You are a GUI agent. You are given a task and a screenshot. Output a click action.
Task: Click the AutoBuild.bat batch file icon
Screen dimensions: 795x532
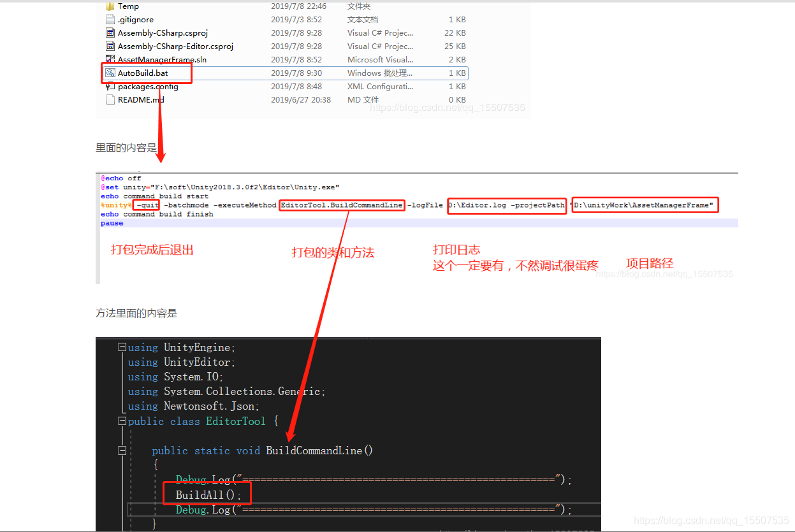pyautogui.click(x=110, y=73)
